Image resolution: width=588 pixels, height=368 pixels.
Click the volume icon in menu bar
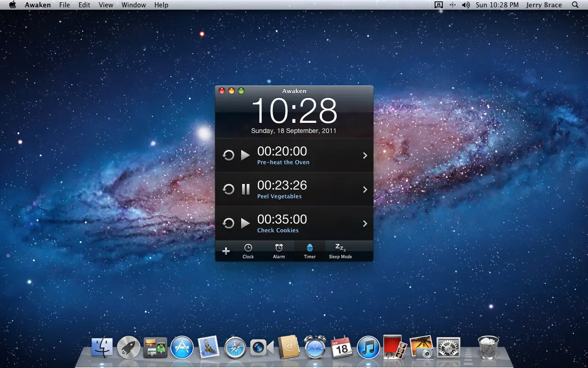[466, 5]
